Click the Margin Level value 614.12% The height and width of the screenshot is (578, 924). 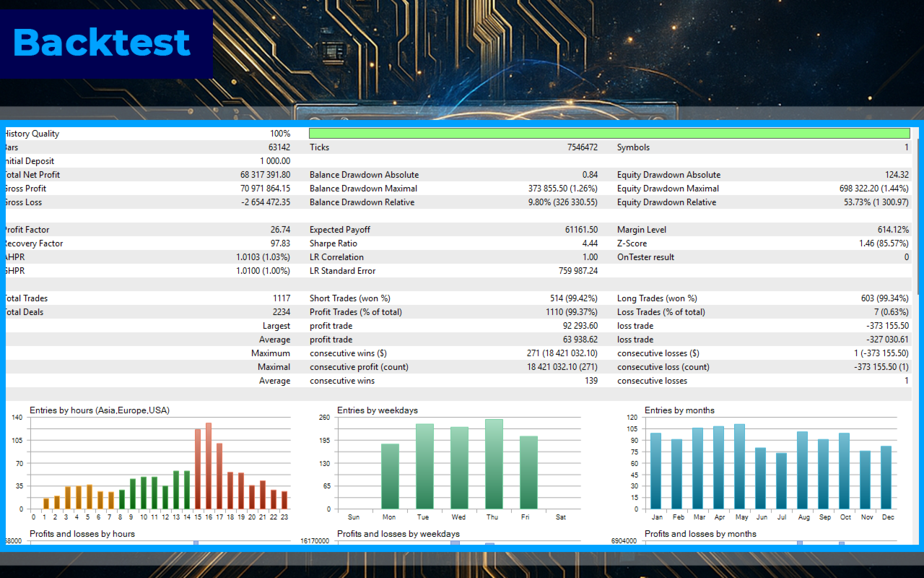pos(894,230)
